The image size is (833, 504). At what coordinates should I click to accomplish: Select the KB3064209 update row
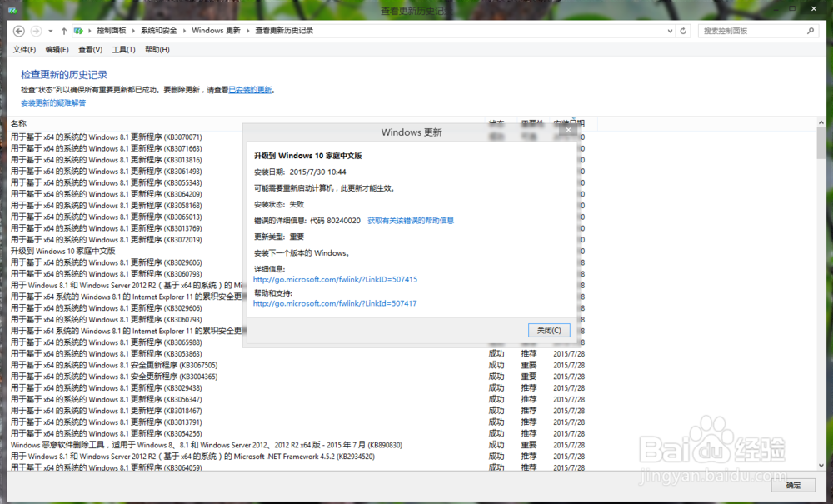pyautogui.click(x=107, y=194)
